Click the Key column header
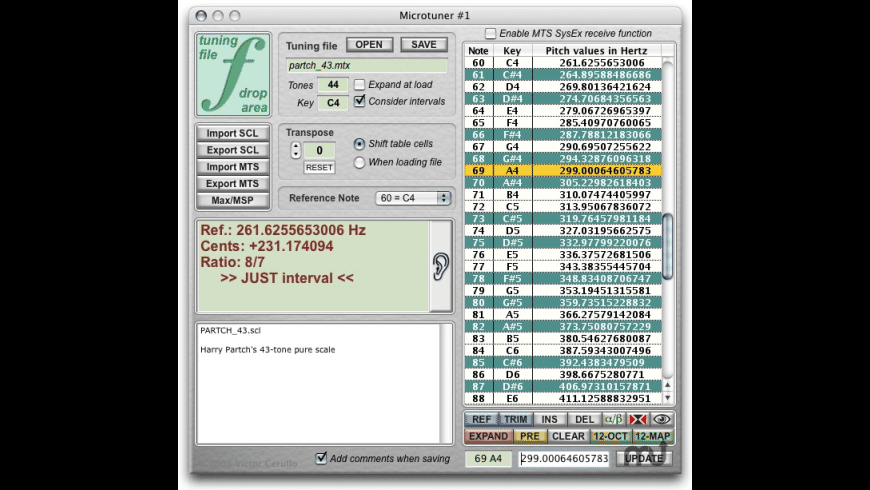 (512, 50)
